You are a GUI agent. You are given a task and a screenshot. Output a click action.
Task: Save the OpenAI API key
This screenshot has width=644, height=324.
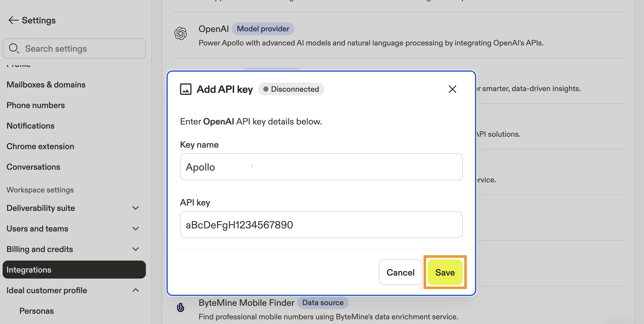445,272
